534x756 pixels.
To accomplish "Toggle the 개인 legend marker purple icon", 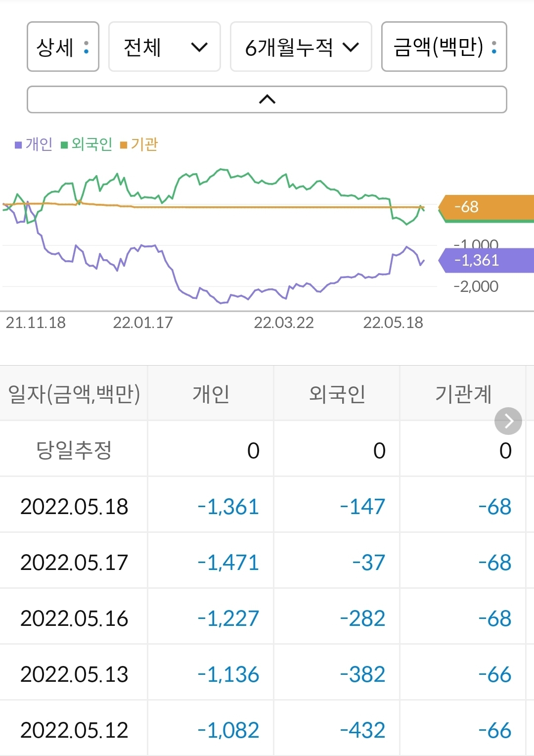I will point(17,144).
